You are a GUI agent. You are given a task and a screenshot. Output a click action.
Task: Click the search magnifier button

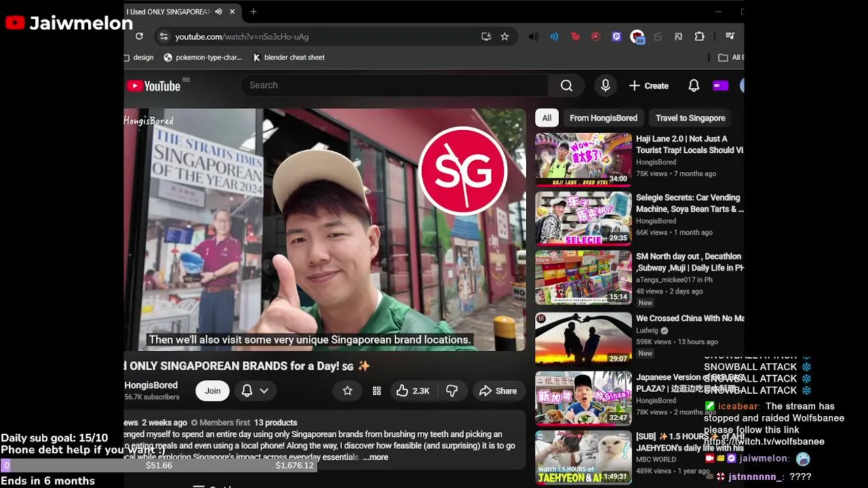[x=566, y=85]
